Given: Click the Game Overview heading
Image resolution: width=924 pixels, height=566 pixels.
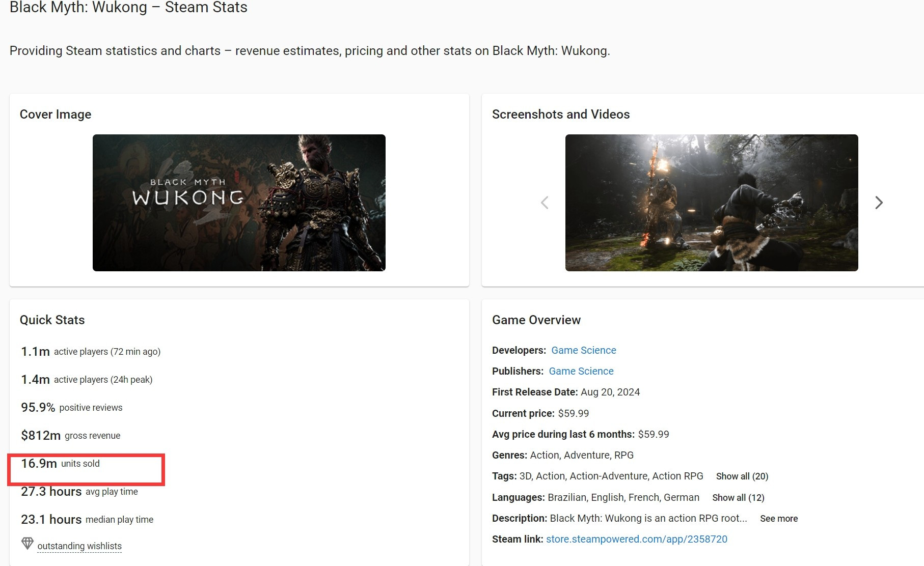Looking at the screenshot, I should tap(536, 320).
